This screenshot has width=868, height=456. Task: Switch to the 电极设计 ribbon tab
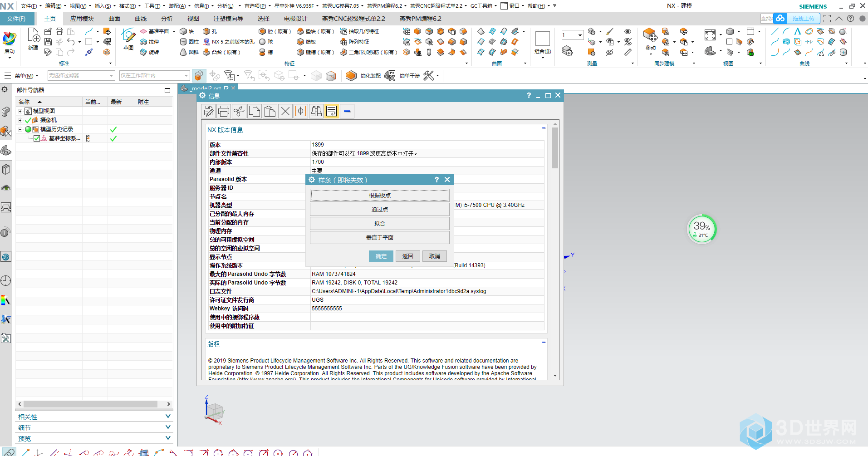point(296,19)
